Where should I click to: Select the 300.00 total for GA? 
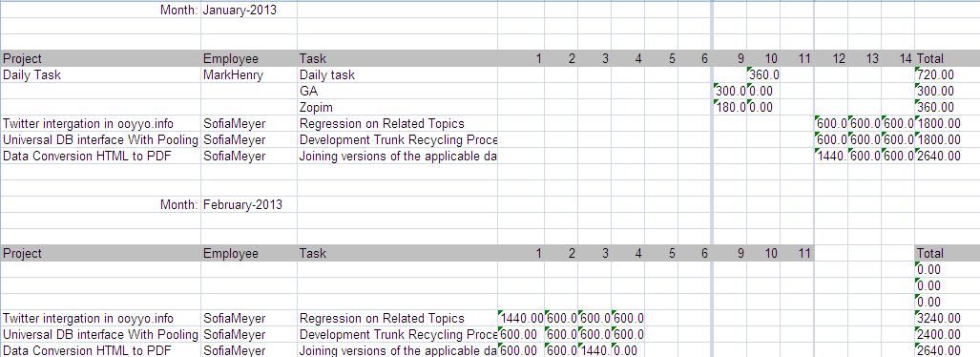point(947,92)
